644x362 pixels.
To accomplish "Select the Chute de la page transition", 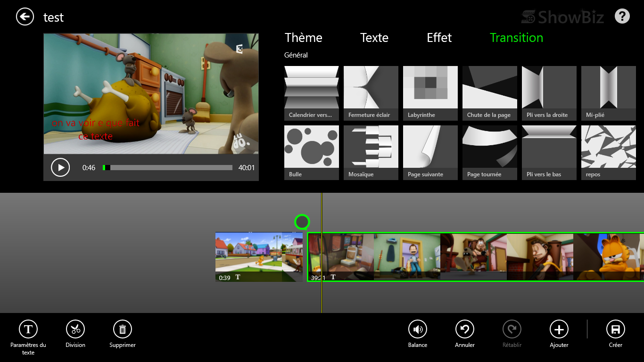I will pos(490,93).
